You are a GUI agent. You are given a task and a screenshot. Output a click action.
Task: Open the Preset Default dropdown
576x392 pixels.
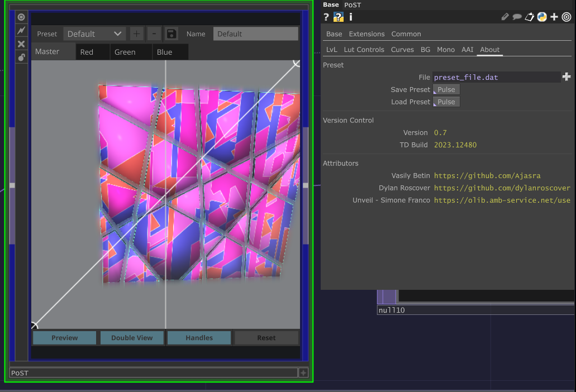click(x=94, y=34)
